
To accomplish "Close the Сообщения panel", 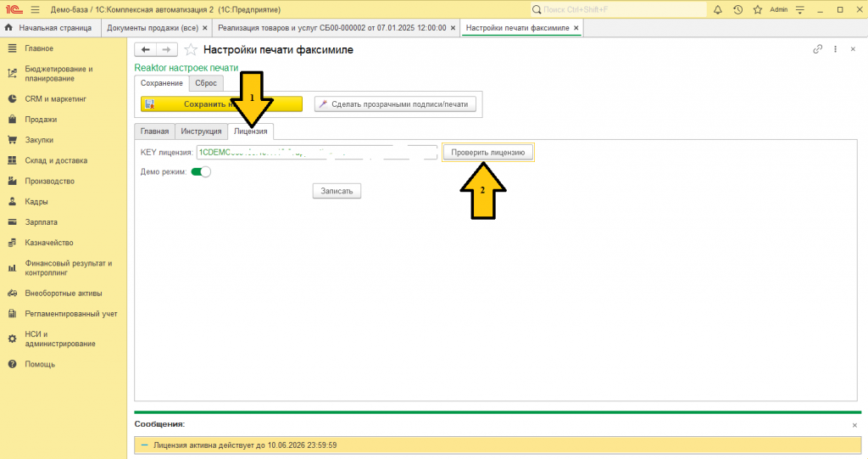I will point(854,425).
